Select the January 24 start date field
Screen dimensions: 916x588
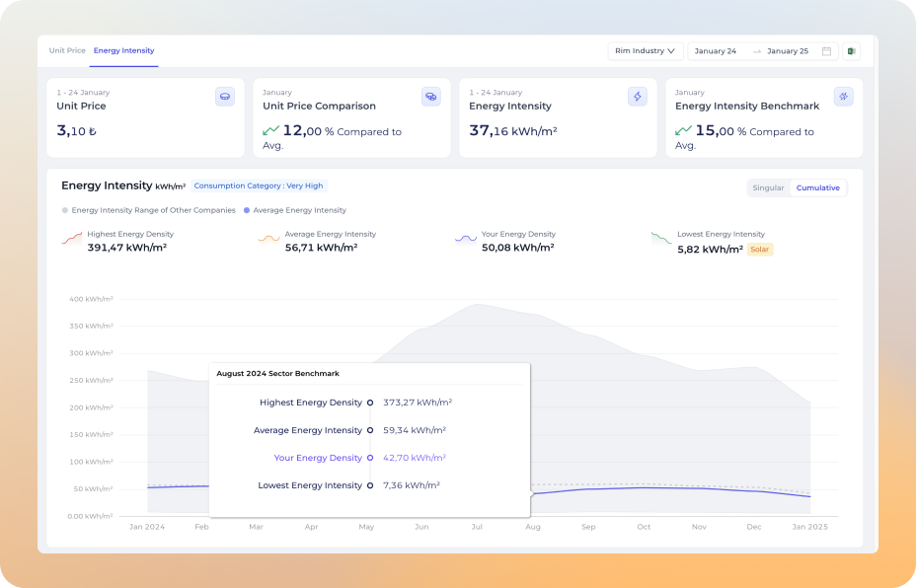click(716, 51)
